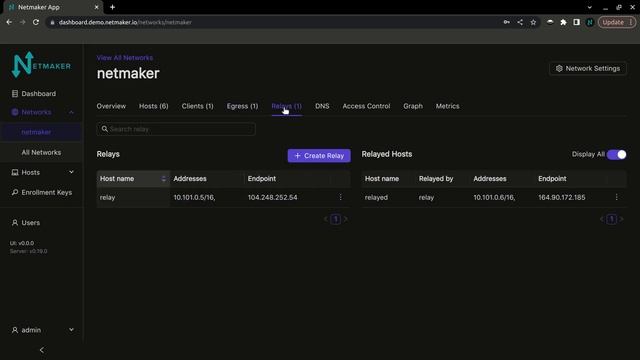The width and height of the screenshot is (640, 360).
Task: Switch to the Egress (1) tab
Action: pos(242,106)
